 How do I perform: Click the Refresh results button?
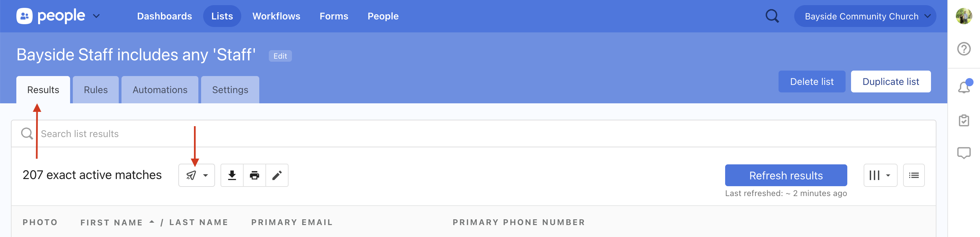point(786,175)
